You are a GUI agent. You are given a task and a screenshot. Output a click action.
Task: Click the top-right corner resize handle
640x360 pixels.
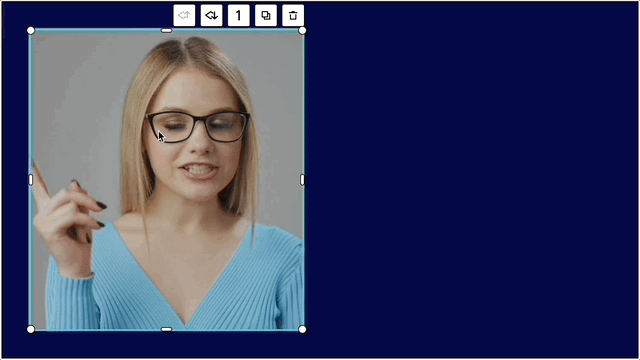(302, 31)
